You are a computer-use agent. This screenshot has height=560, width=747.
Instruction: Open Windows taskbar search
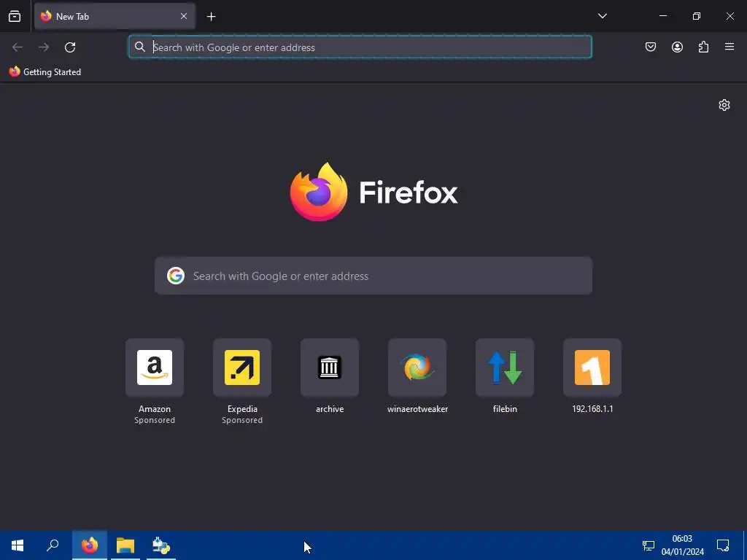pos(53,545)
